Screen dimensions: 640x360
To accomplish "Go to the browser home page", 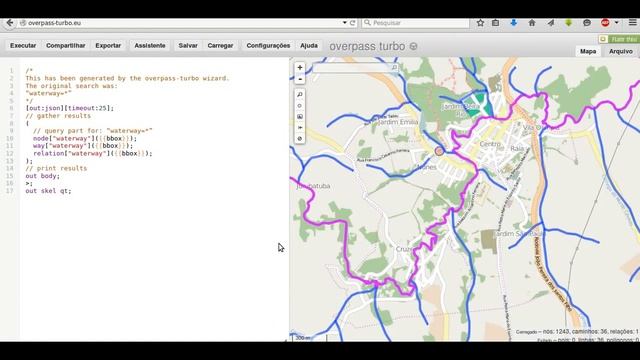I will [x=532, y=23].
